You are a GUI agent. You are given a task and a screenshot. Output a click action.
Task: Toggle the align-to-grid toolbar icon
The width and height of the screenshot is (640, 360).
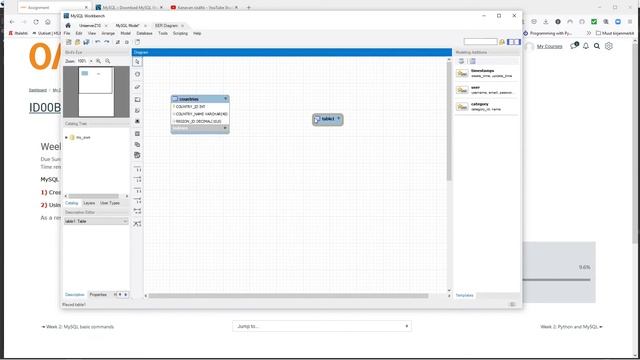point(127,42)
